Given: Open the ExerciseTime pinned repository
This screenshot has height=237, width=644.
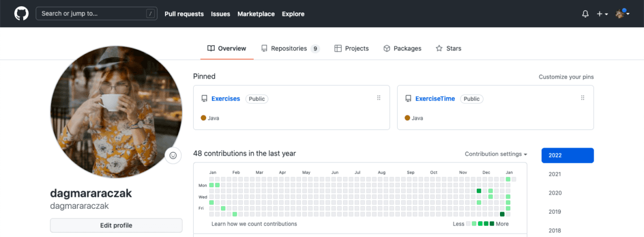Looking at the screenshot, I should (x=435, y=99).
